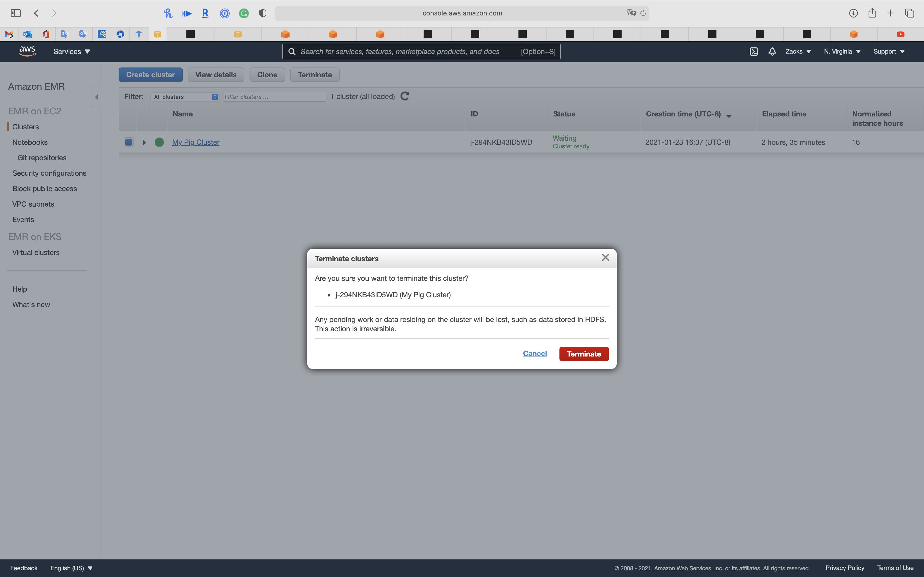Click the AWS CloudShell icon

coord(753,52)
